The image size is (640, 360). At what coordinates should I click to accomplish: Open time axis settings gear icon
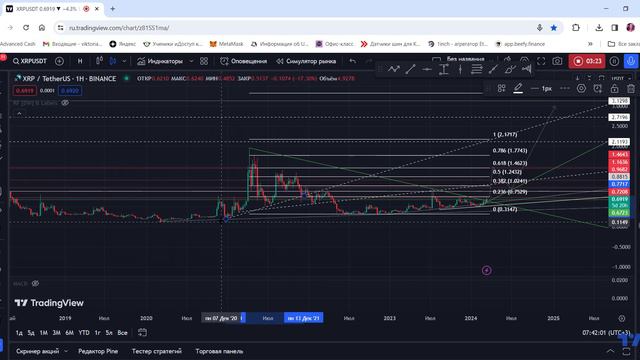[x=622, y=318]
